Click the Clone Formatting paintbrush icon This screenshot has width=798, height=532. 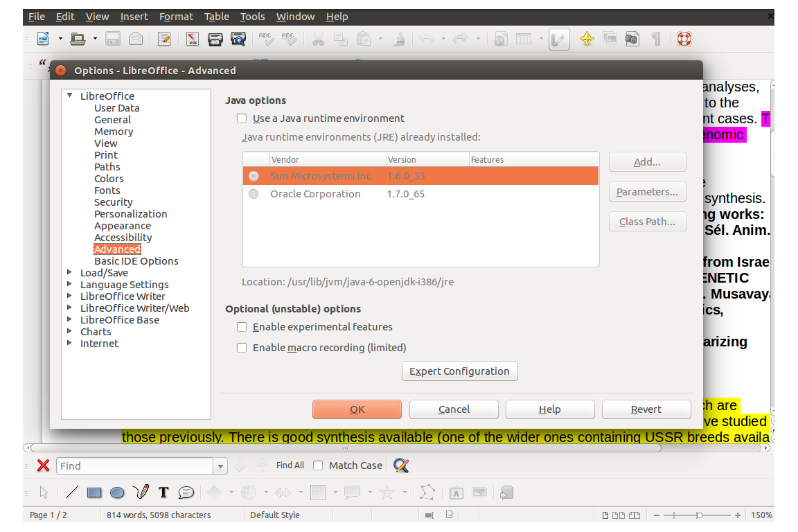[x=398, y=39]
